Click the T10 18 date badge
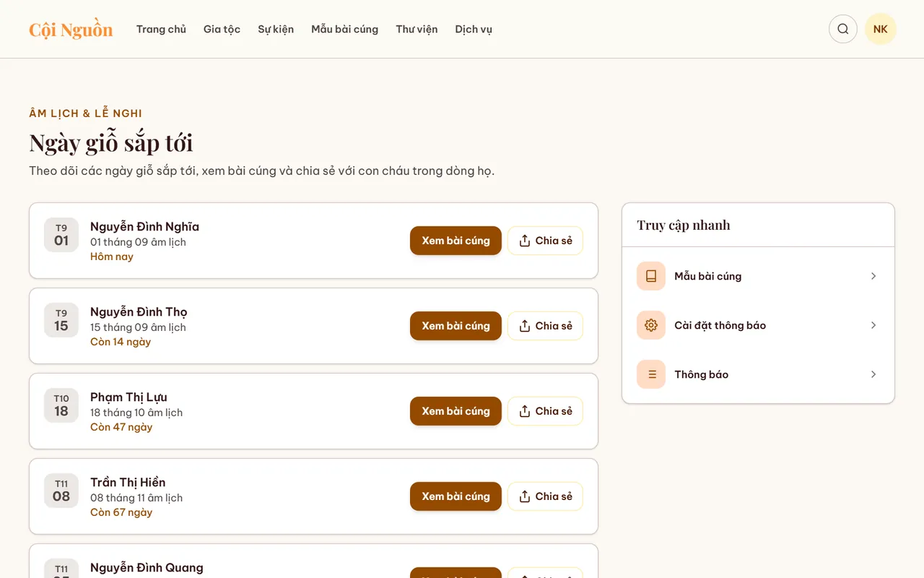The width and height of the screenshot is (924, 578). [x=61, y=405]
